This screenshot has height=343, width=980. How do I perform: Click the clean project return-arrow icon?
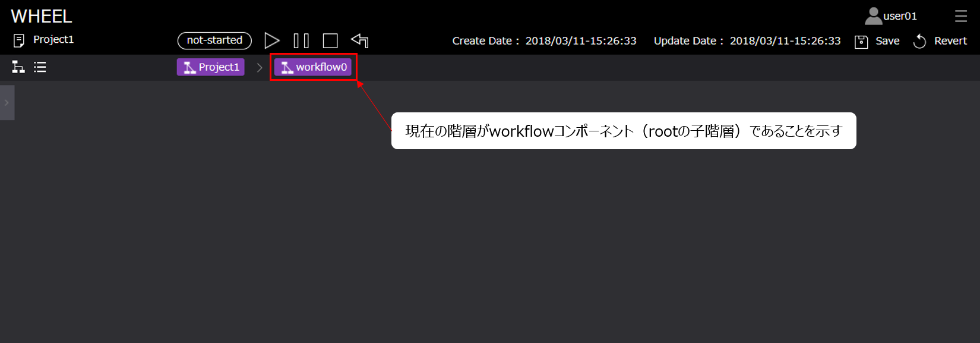360,40
